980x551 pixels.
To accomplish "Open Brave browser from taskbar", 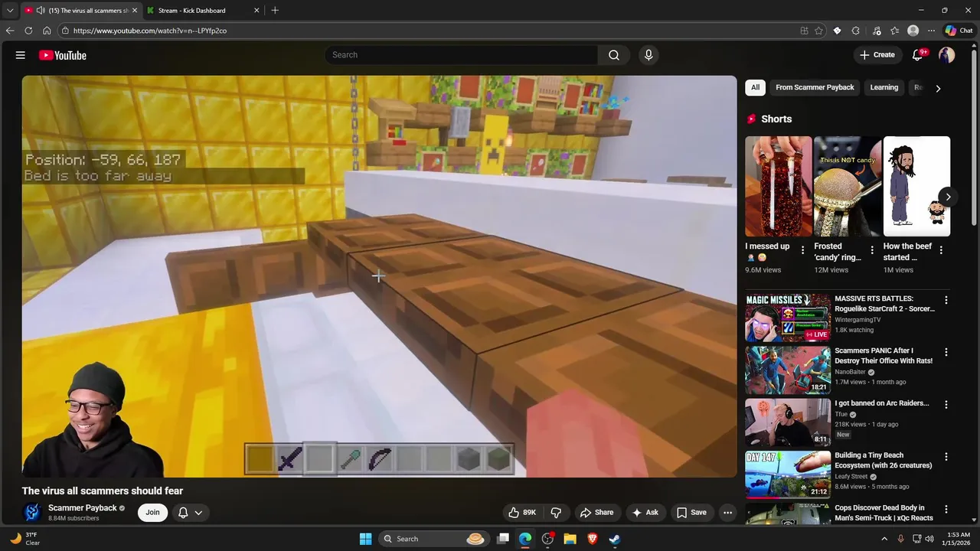I will (x=592, y=539).
